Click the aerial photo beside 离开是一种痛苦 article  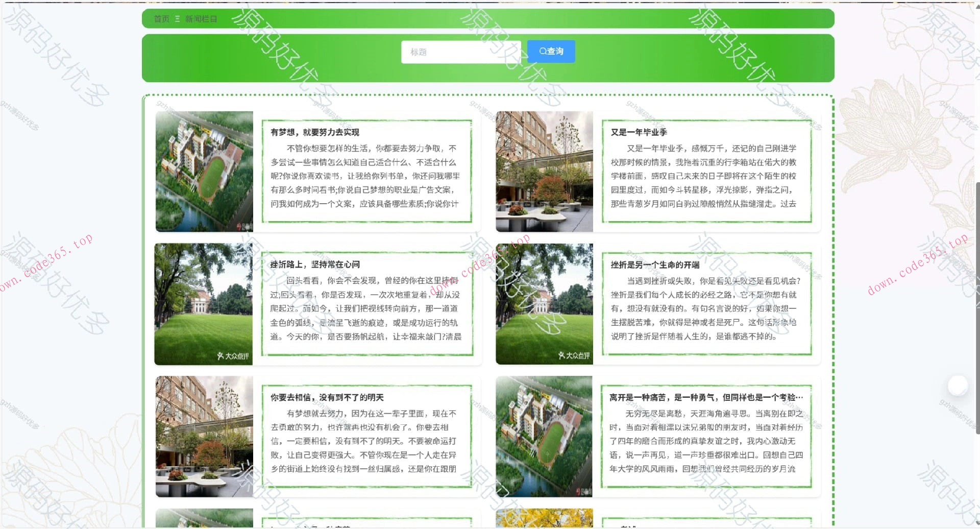[544, 437]
